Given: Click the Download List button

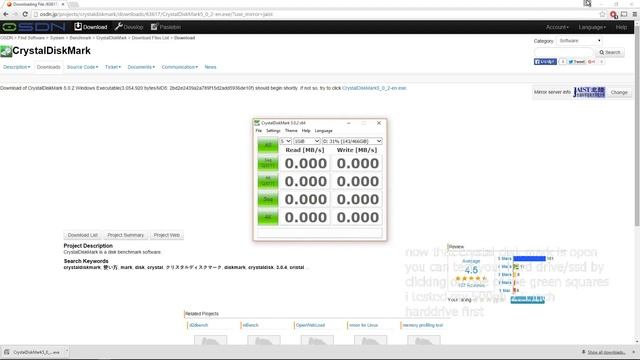Looking at the screenshot, I should pyautogui.click(x=82, y=235).
